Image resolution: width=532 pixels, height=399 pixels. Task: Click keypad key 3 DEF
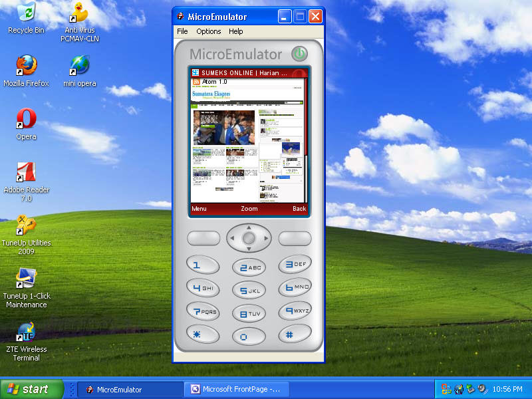tap(295, 264)
